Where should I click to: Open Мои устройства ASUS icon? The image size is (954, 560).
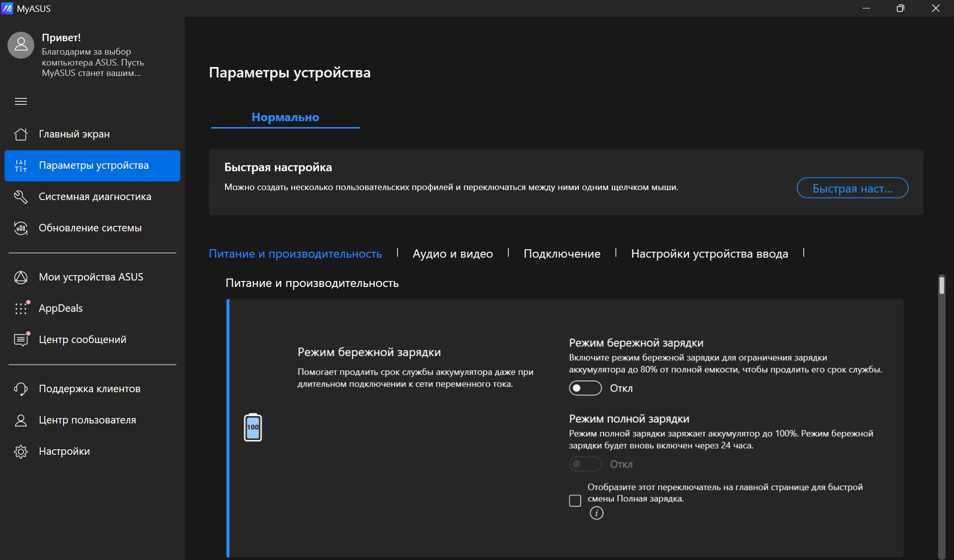point(21,277)
